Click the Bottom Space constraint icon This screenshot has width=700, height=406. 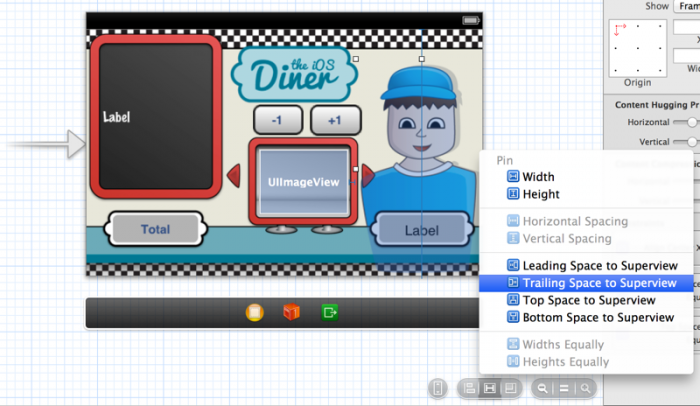coord(513,317)
